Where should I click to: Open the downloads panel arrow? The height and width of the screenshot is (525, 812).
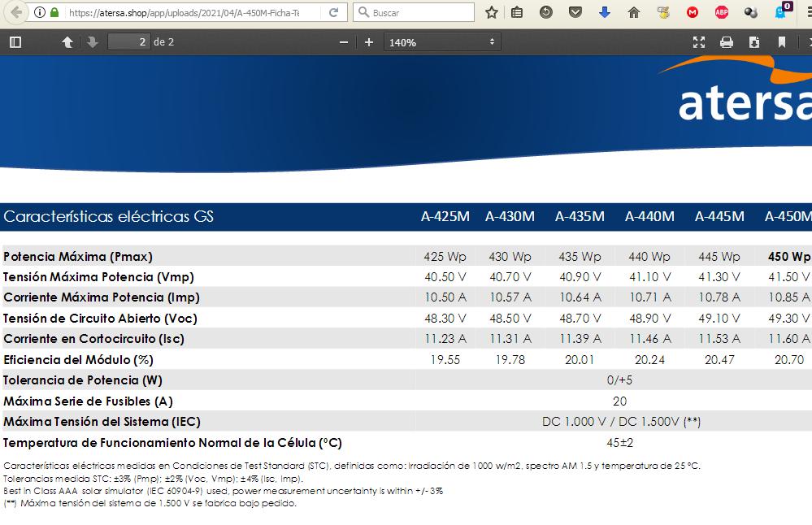pos(605,12)
